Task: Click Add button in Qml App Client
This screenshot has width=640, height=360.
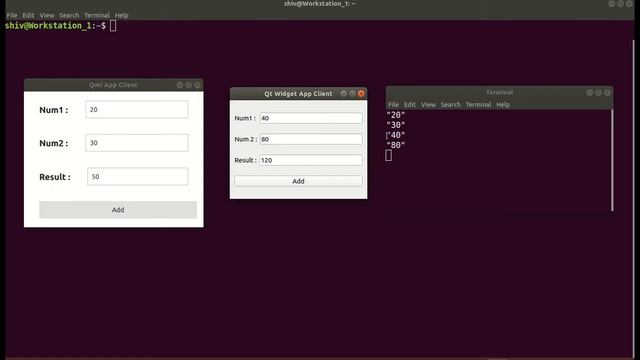Action: [118, 210]
